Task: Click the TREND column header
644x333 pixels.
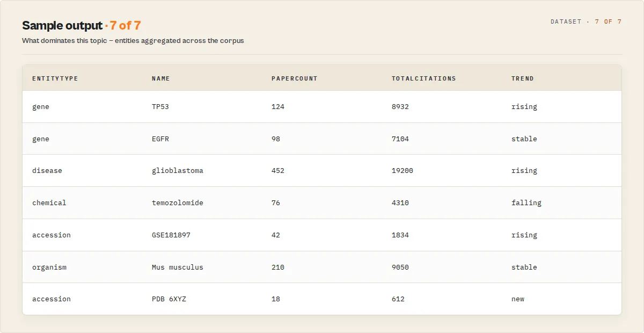Action: pyautogui.click(x=522, y=78)
